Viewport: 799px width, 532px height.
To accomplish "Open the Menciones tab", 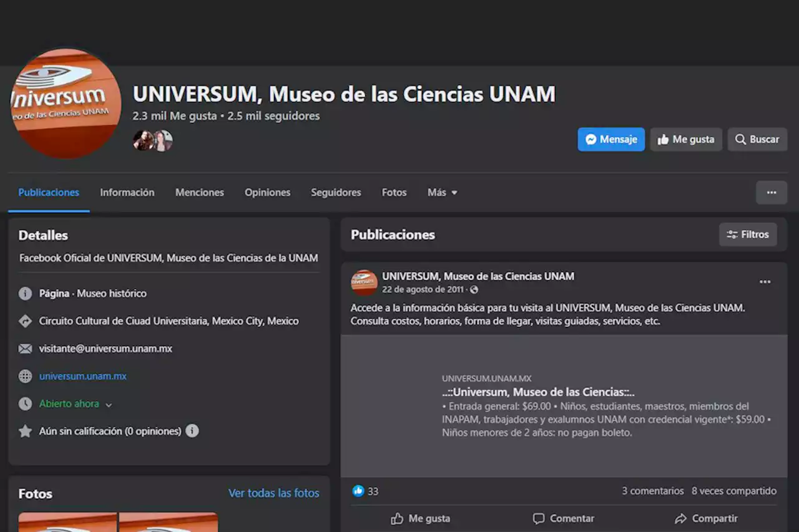I will [200, 193].
